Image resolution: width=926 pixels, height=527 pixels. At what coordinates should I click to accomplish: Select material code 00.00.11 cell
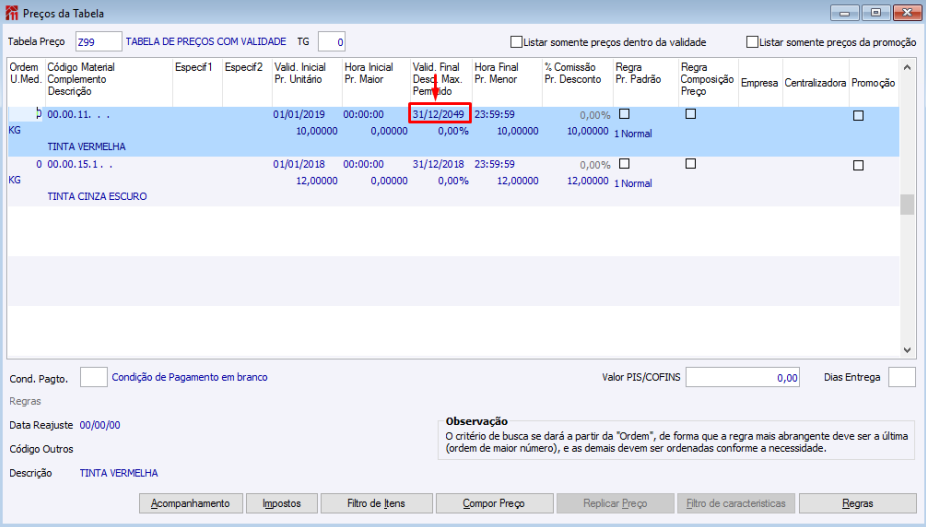pyautogui.click(x=79, y=115)
